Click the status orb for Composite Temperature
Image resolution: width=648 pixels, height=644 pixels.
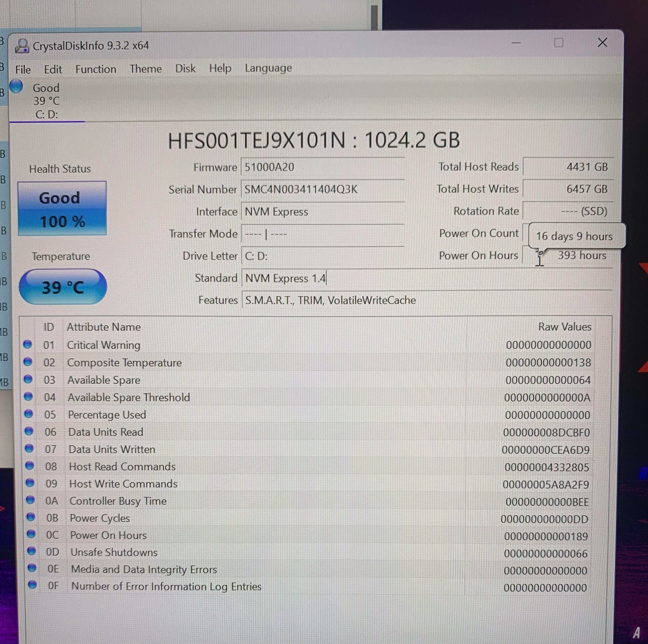pos(28,362)
